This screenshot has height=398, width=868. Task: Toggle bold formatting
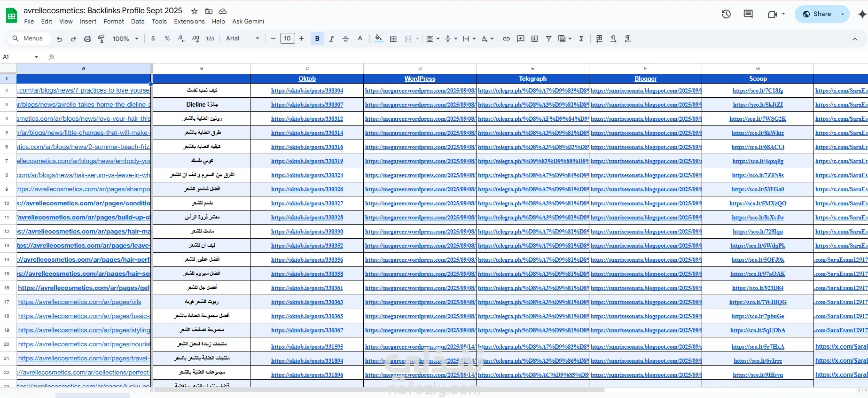317,39
